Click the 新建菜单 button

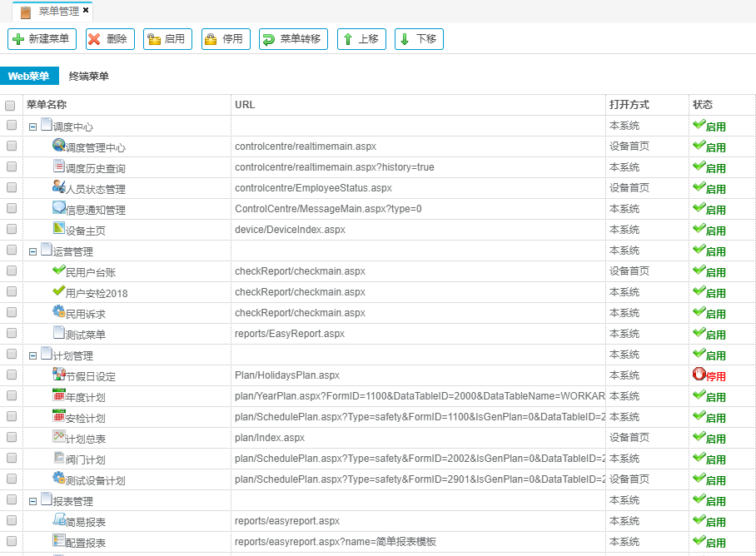click(42, 39)
